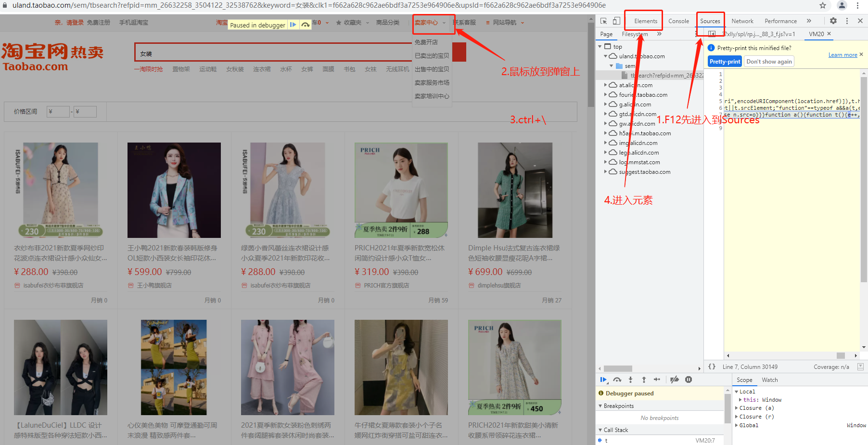
Task: Click the Pretty-print button
Action: 725,62
